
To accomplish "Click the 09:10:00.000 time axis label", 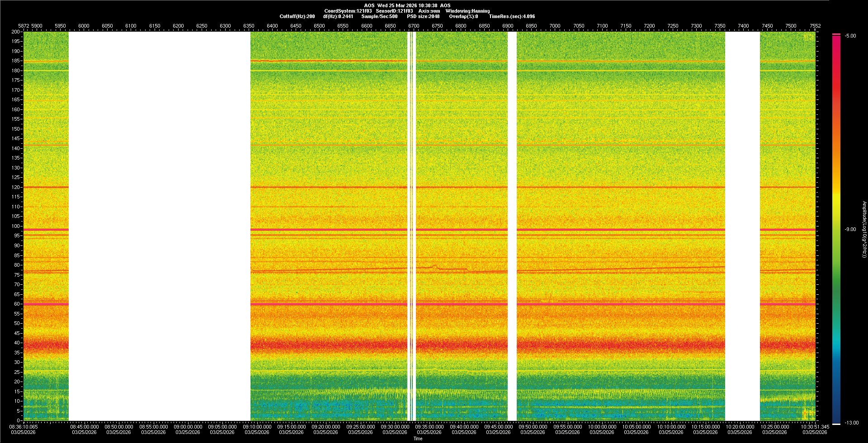I will [x=257, y=426].
